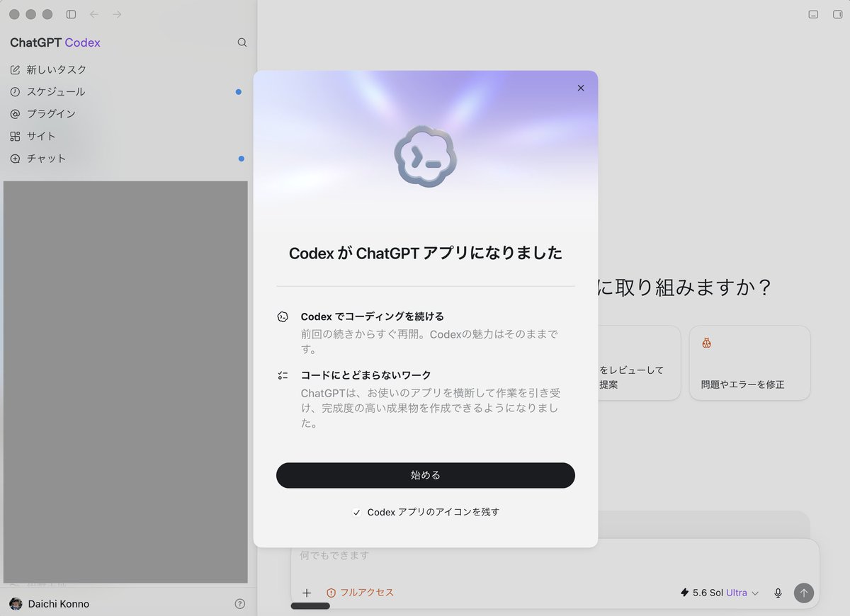
Task: Open the 5.6 Sol Ultra model dropdown
Action: click(720, 593)
